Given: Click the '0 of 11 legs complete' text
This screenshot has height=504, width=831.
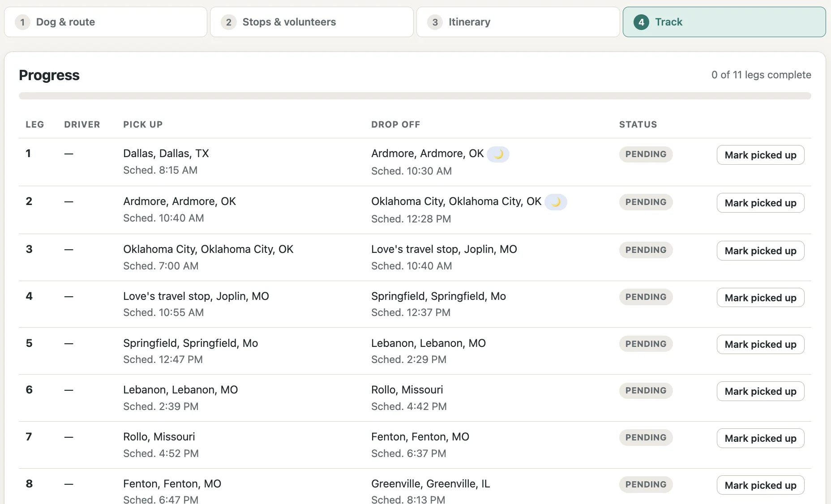Looking at the screenshot, I should (761, 75).
